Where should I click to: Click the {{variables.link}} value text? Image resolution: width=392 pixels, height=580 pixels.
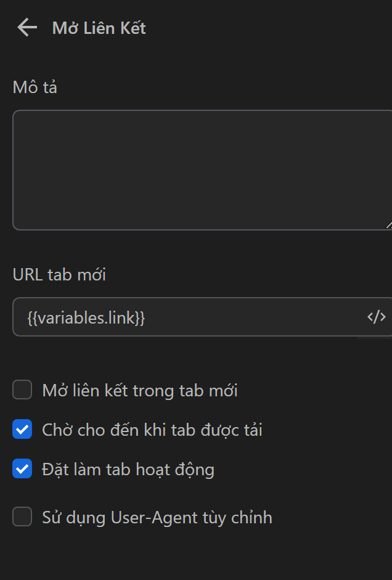click(86, 318)
